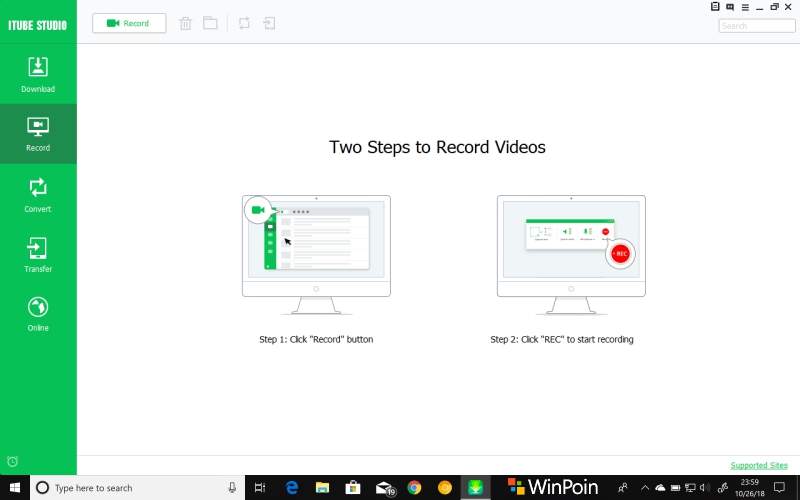The width and height of the screenshot is (800, 500).
Task: Switch to the Convert section
Action: [38, 194]
